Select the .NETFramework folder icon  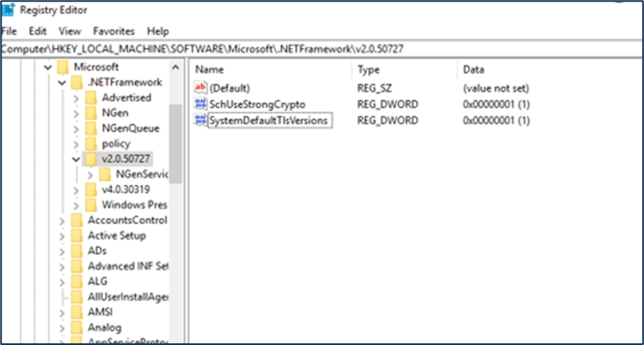77,82
